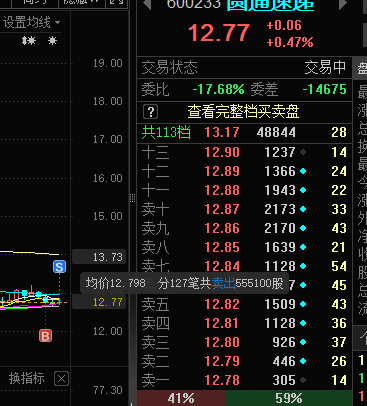Click the plain star icon
This screenshot has width=367, height=406.
[52, 41]
